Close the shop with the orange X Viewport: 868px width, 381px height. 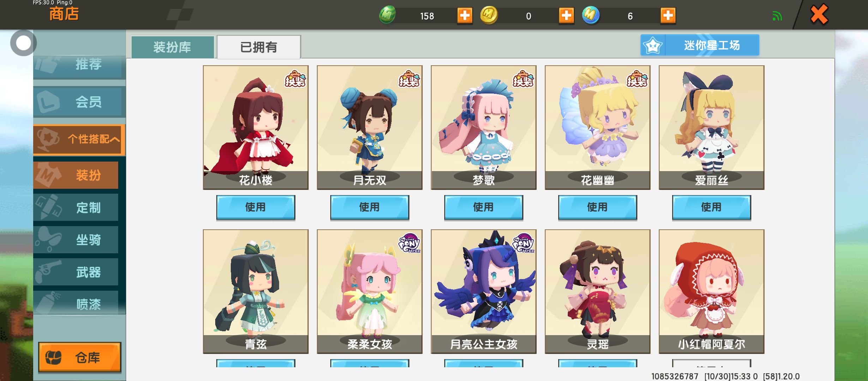pyautogui.click(x=819, y=14)
